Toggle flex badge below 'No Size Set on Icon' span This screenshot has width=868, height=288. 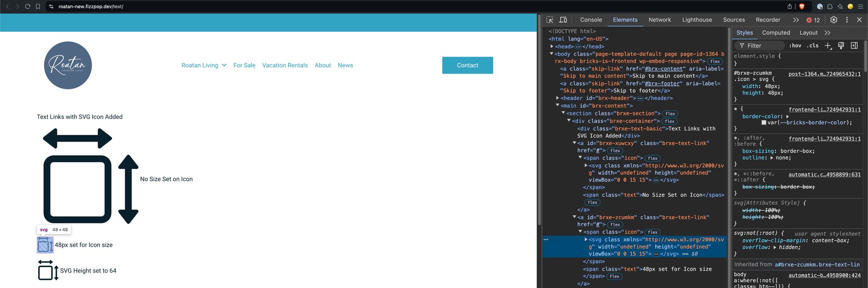click(x=592, y=203)
